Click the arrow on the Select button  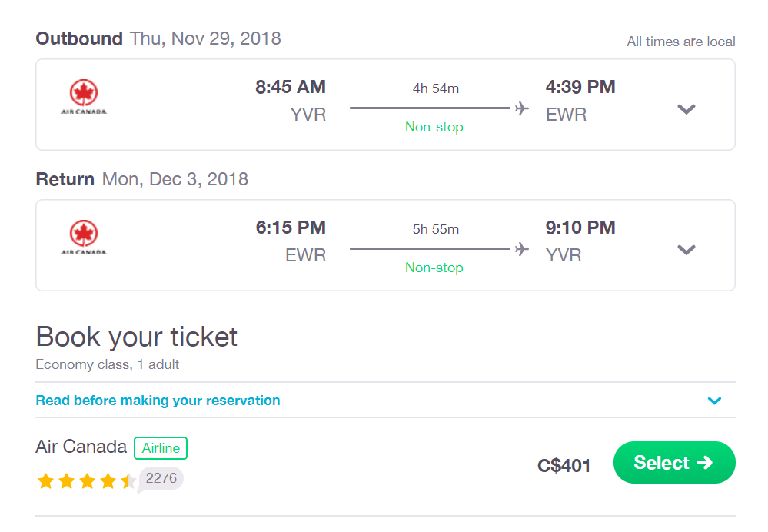click(x=705, y=463)
